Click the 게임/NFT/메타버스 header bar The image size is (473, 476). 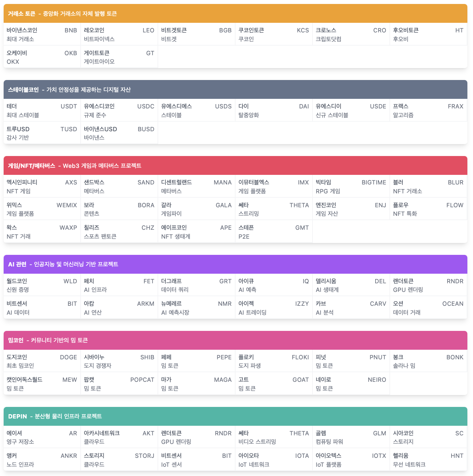pos(236,166)
